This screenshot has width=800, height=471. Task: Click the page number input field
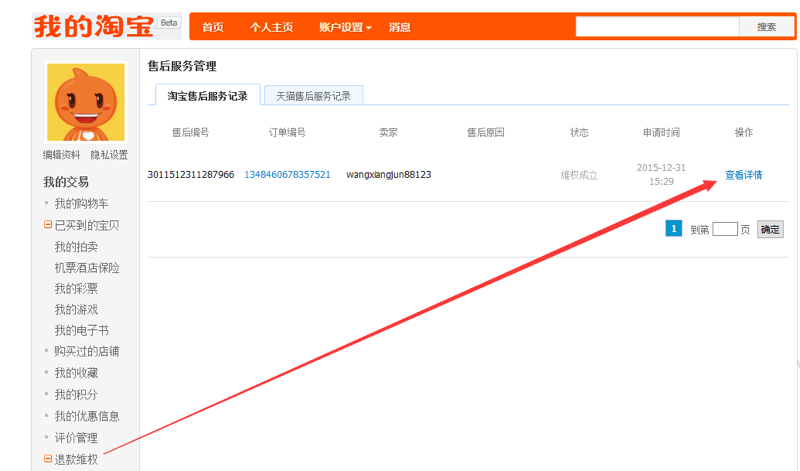pos(724,229)
